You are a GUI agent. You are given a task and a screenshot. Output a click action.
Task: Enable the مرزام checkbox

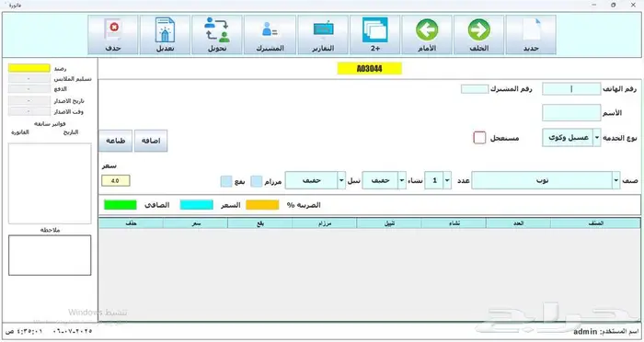(257, 181)
